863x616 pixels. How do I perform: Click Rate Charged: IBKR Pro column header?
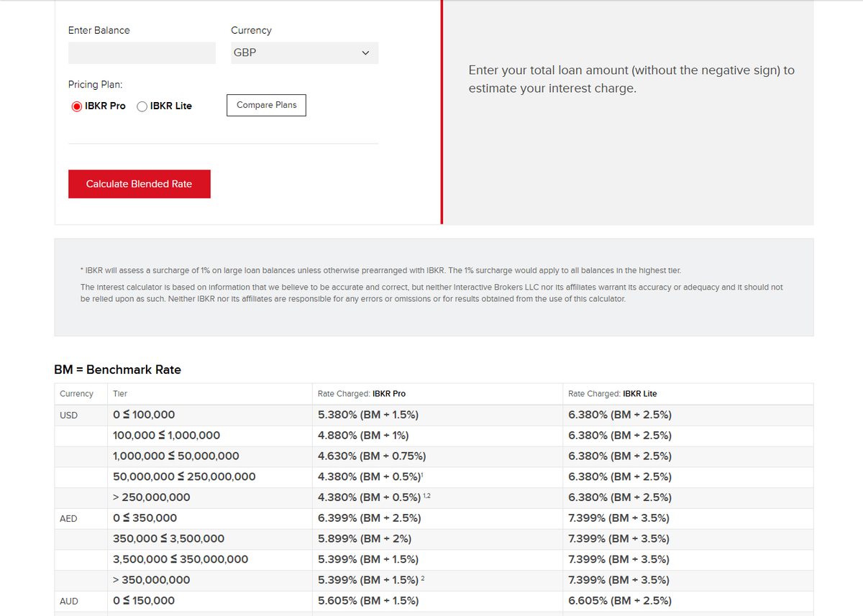362,394
